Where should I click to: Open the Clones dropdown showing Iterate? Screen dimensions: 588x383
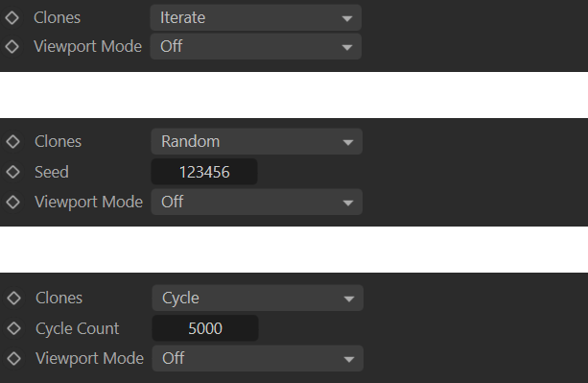[256, 17]
